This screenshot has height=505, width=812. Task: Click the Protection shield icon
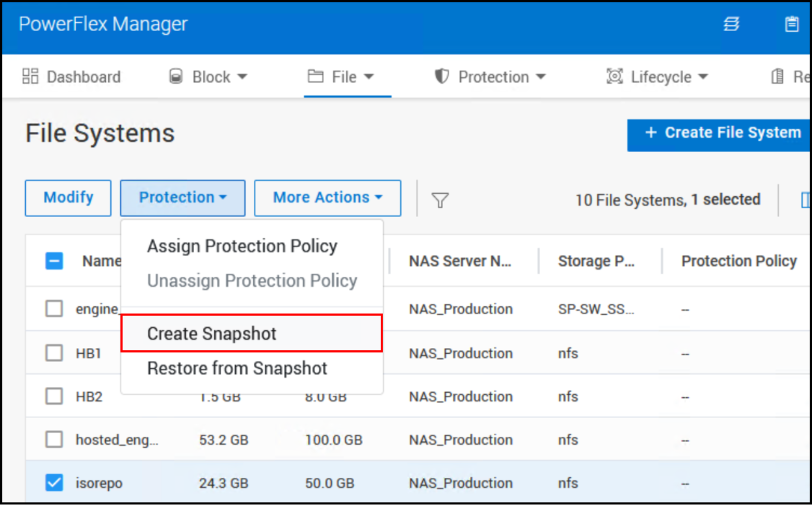[442, 76]
